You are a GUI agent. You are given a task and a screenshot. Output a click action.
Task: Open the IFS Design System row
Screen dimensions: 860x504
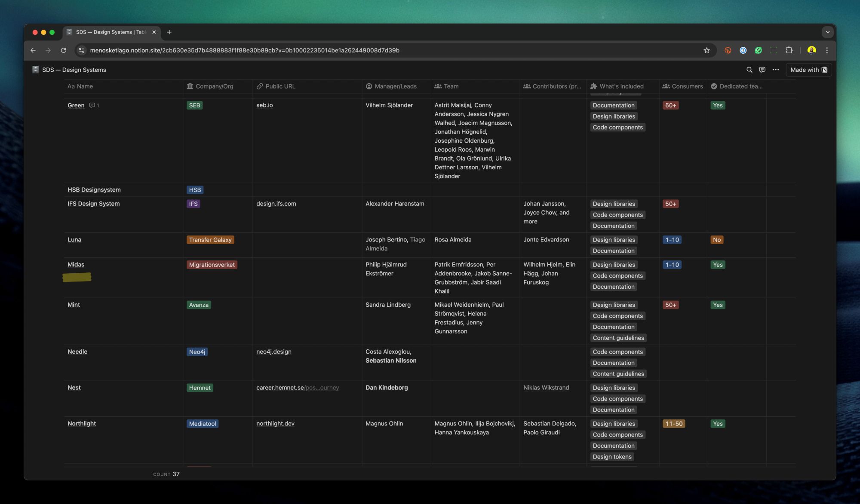[94, 204]
